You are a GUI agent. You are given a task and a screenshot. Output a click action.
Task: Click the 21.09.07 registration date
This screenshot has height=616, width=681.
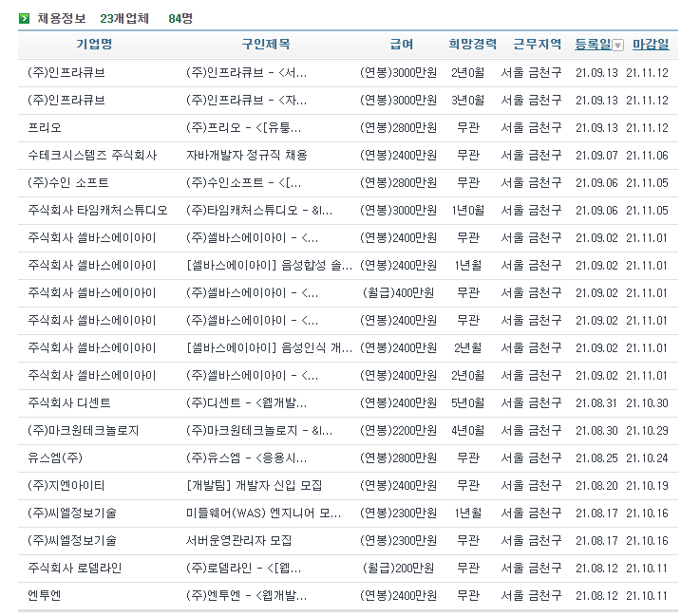pos(596,155)
